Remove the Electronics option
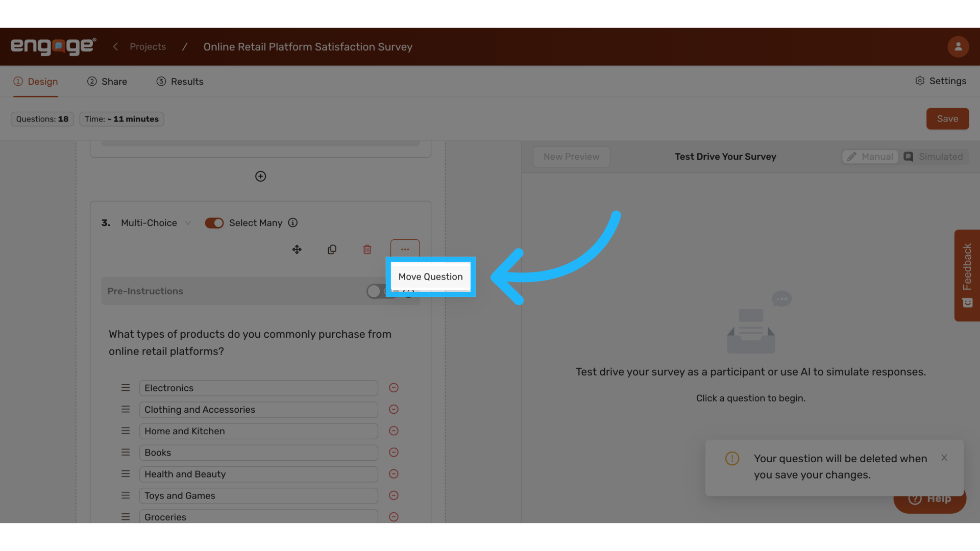The height and width of the screenshot is (551, 980). click(394, 388)
